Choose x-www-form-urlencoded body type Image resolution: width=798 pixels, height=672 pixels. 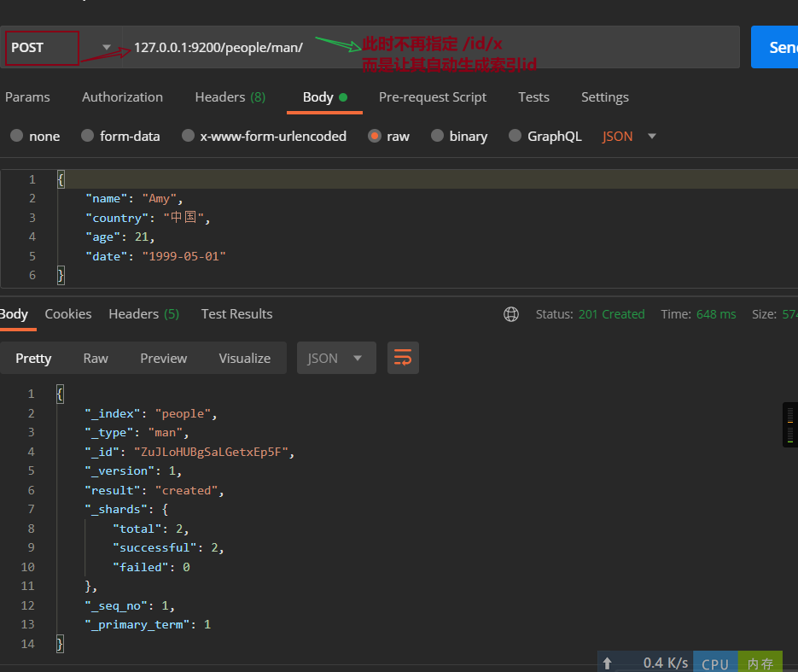(x=264, y=137)
